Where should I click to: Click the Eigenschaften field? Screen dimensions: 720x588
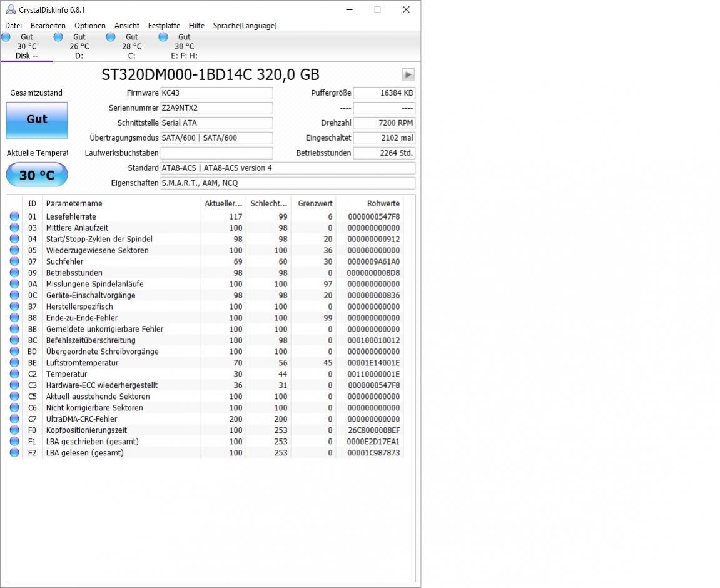click(288, 183)
